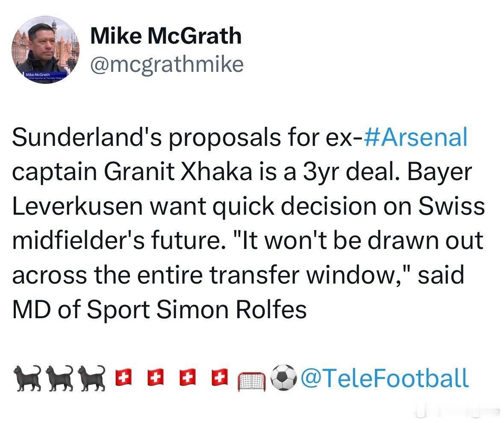Viewport: 504px width, 423px height.
Task: Click the middle black cat emoji
Action: [x=59, y=378]
